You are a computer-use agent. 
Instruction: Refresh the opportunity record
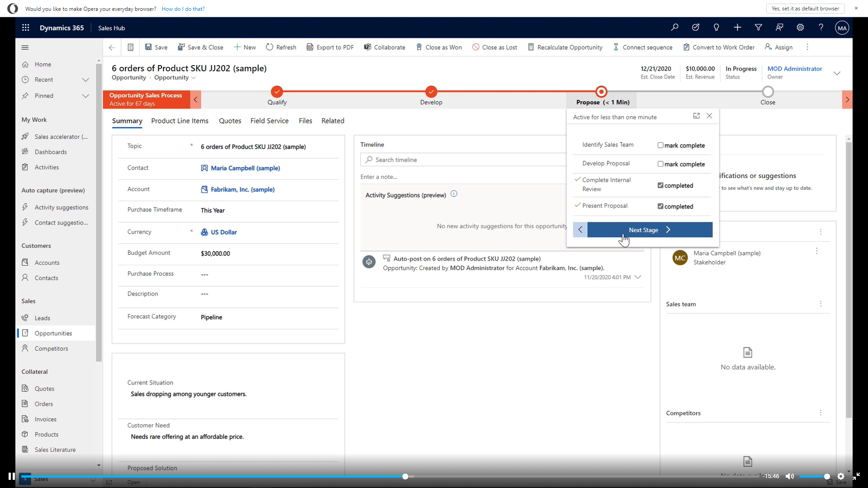tap(281, 47)
